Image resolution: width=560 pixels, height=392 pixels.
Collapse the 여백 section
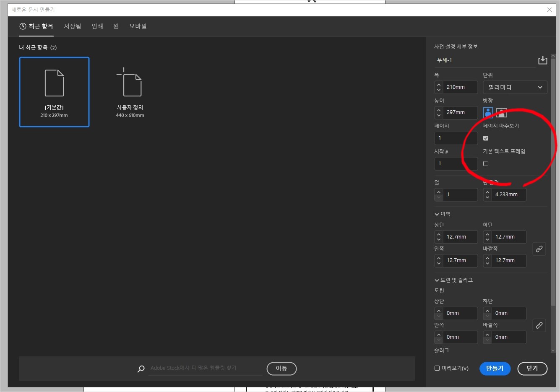pos(437,214)
